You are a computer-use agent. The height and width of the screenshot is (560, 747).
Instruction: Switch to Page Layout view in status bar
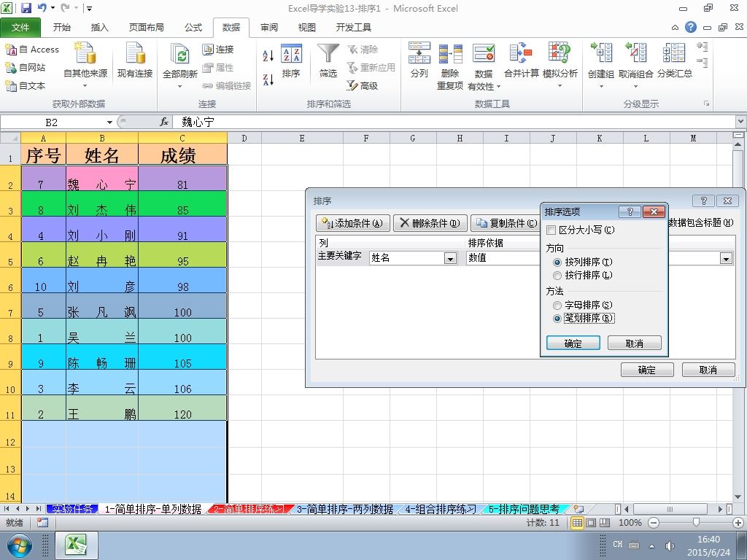click(x=591, y=523)
